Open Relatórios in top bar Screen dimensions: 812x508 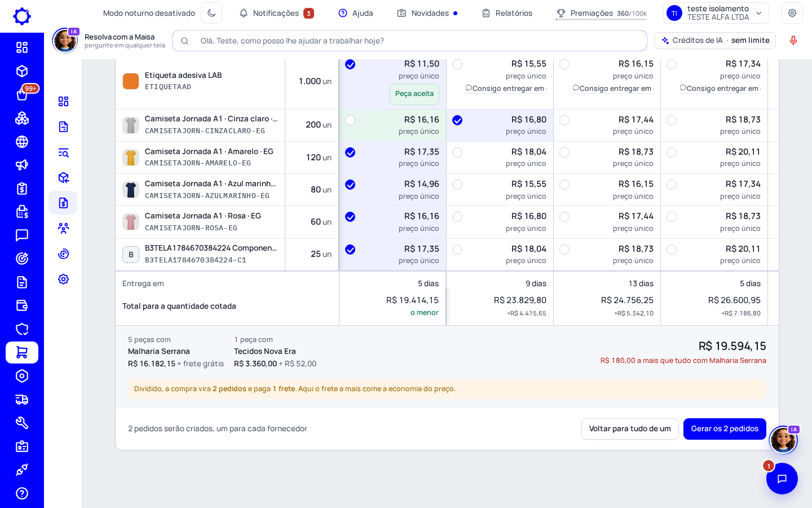[507, 13]
